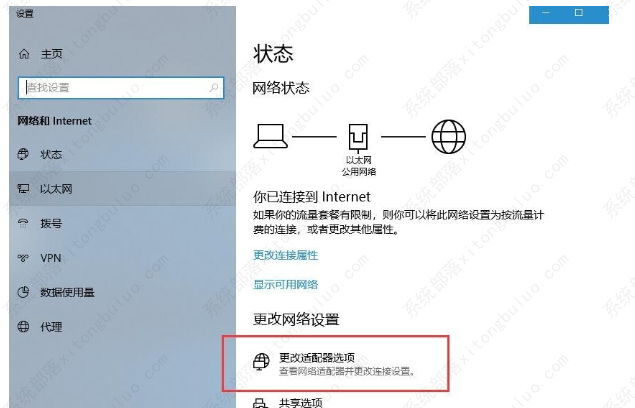
Task: Click the 更改连接属性 link
Action: (x=286, y=255)
